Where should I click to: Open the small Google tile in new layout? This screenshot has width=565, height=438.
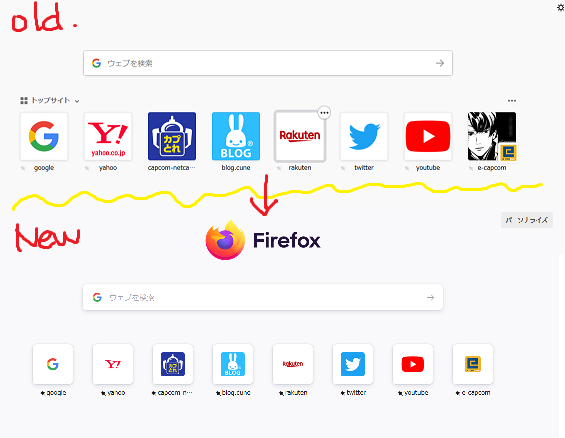point(53,364)
